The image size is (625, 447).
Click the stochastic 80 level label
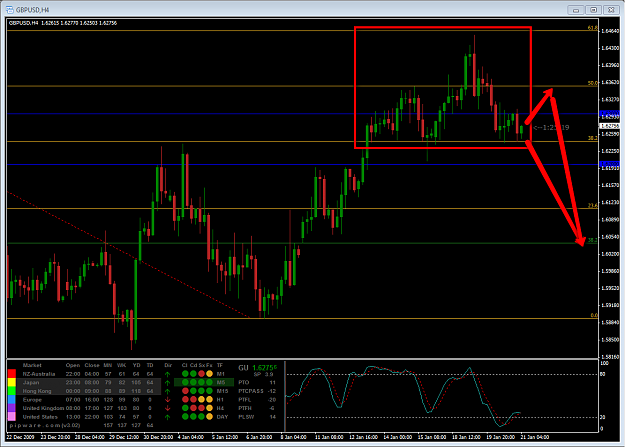[x=603, y=374]
